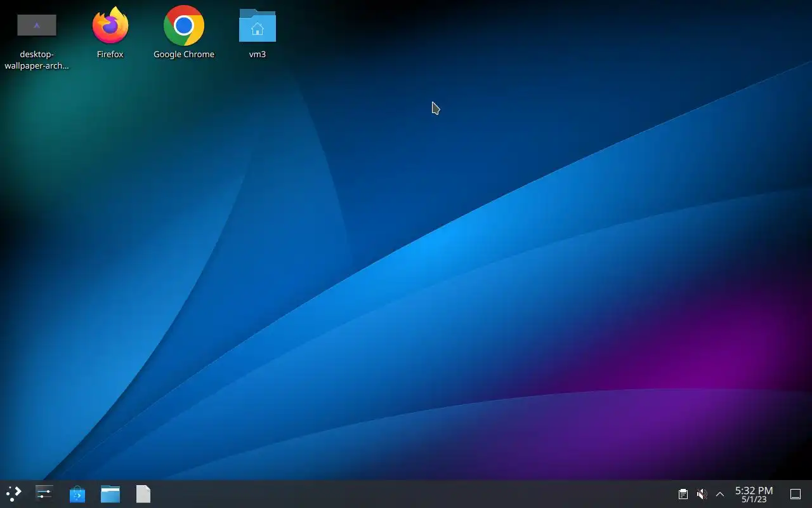
Task: Click the 5/1/23 date text
Action: (754, 500)
